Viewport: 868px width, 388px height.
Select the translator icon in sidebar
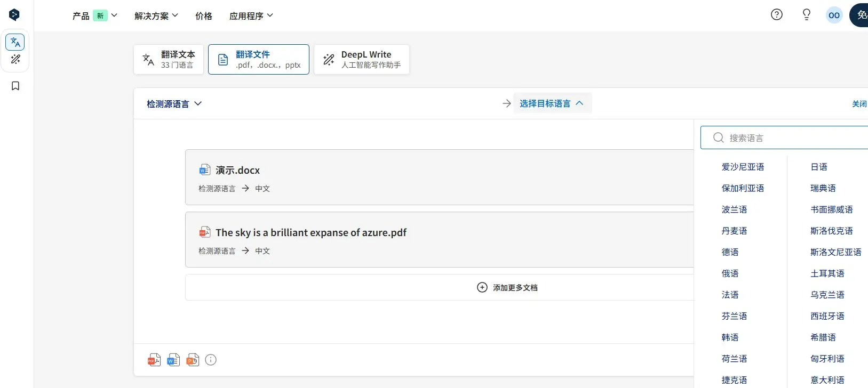tap(15, 42)
